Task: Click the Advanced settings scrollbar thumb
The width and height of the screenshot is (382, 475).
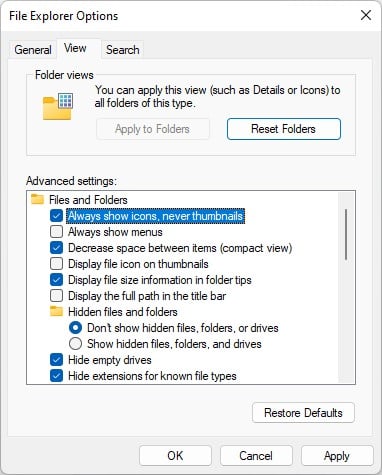Action: (346, 234)
